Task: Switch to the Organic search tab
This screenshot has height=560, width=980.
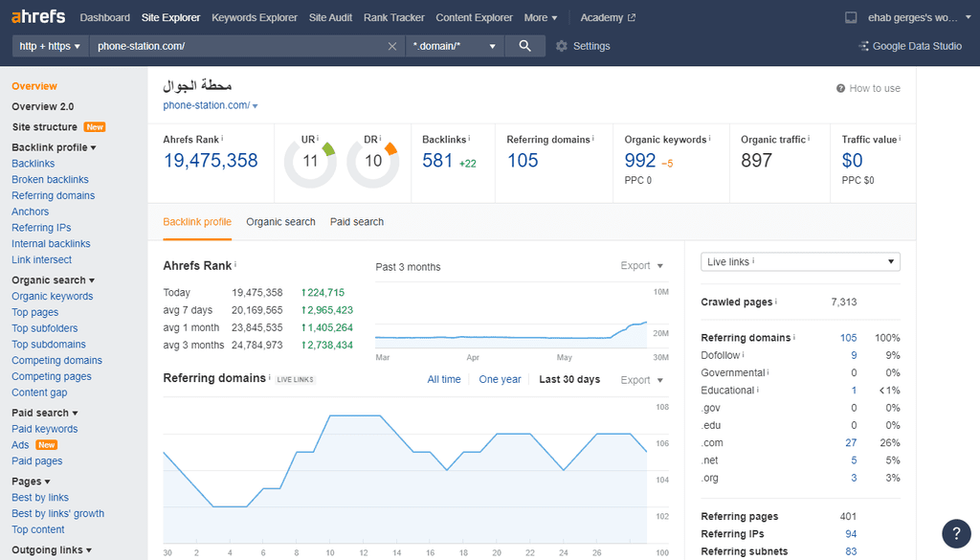Action: [x=280, y=222]
